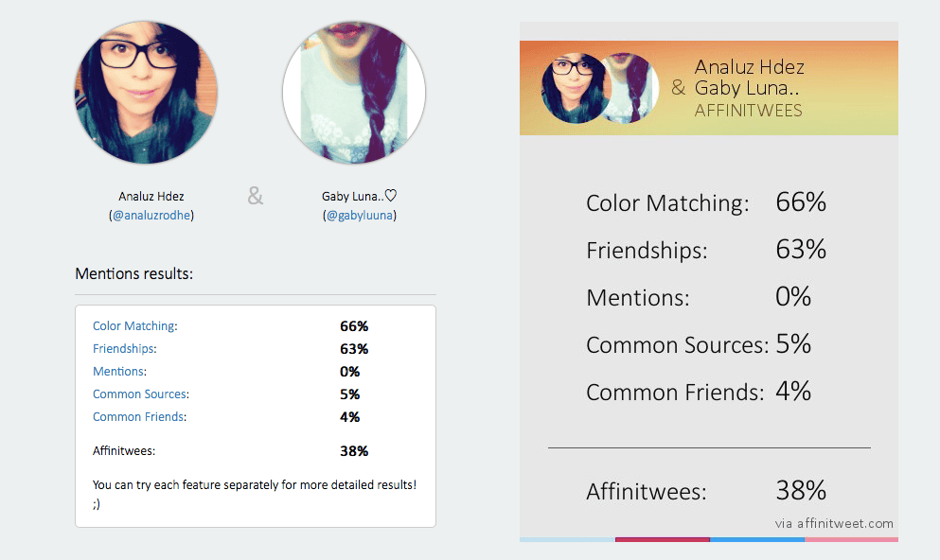Open the @analuzrodhe profile link
This screenshot has height=560, width=940.
151,216
